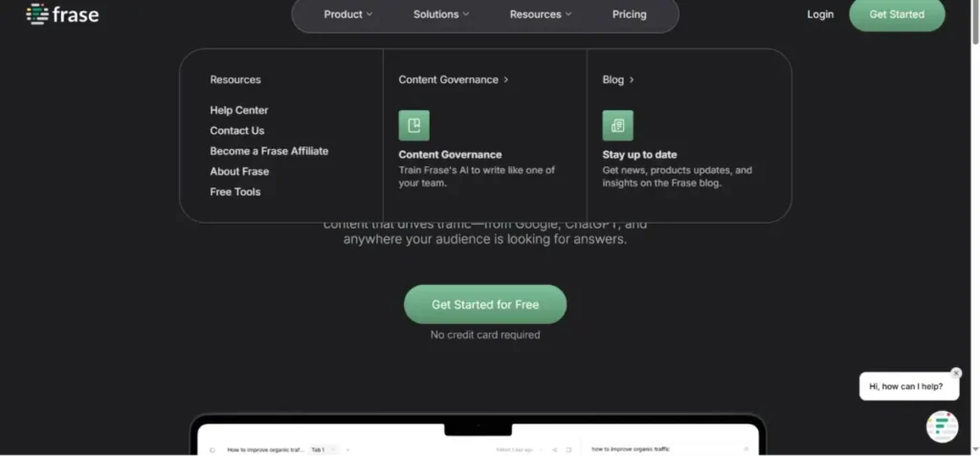Image resolution: width=980 pixels, height=457 pixels.
Task: Go to About Frase page
Action: [239, 171]
